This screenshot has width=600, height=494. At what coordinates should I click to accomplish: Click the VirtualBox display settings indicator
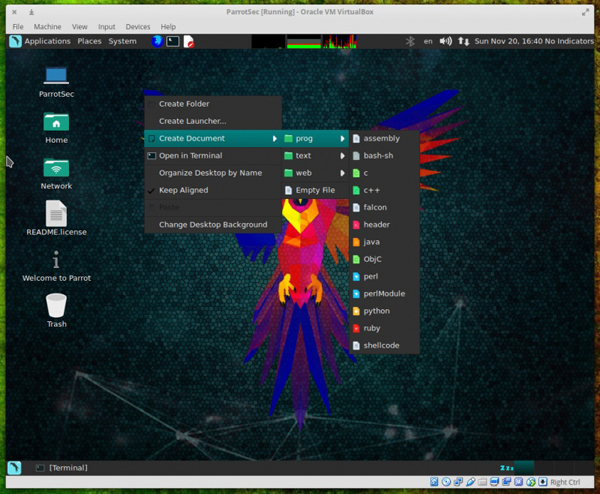(x=494, y=482)
